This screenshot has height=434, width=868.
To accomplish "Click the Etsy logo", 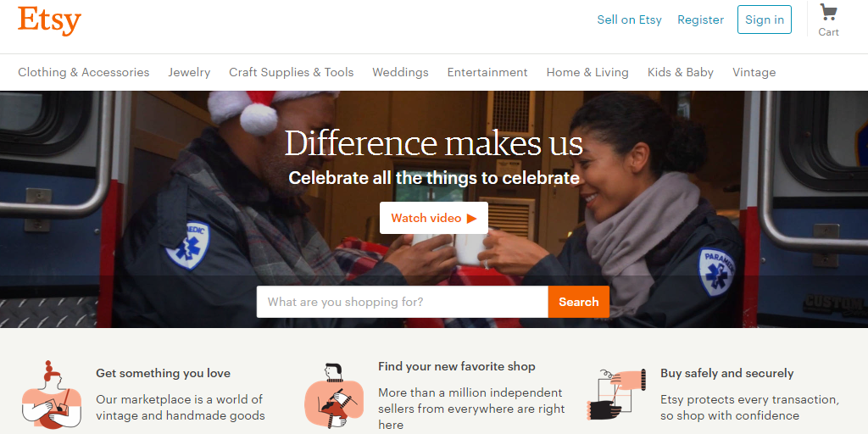I will click(x=49, y=20).
